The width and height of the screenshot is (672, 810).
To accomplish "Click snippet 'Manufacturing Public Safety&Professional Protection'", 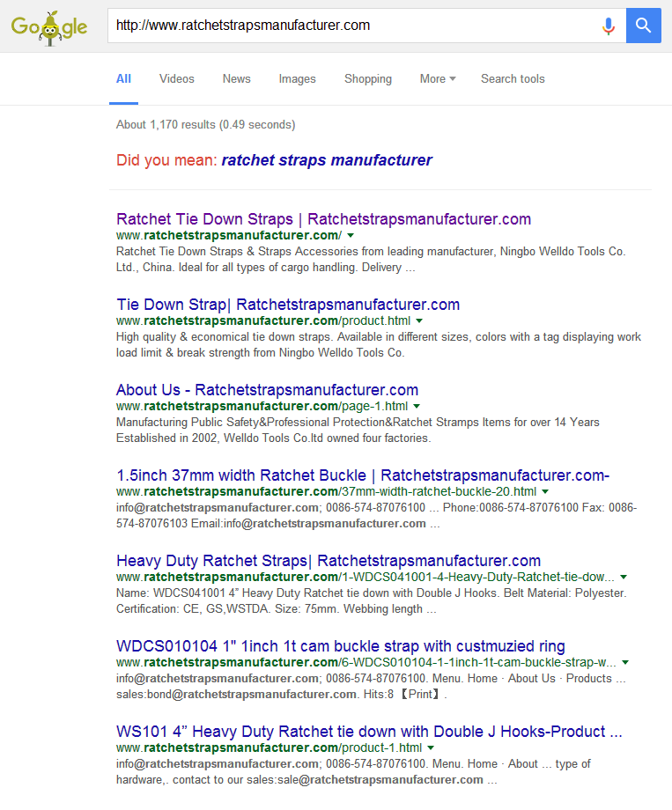I will 358,430.
